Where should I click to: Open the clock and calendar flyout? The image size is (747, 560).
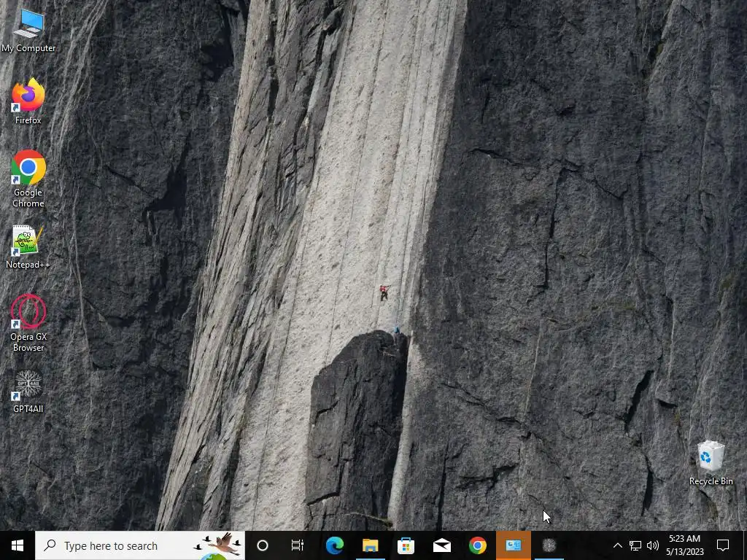(x=684, y=545)
